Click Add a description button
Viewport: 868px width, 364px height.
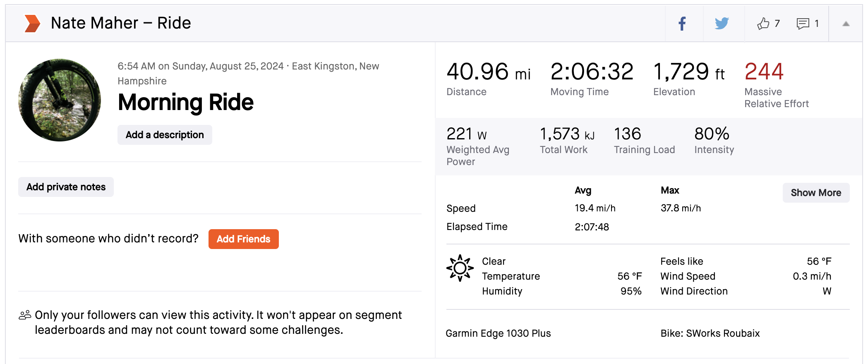(x=165, y=135)
